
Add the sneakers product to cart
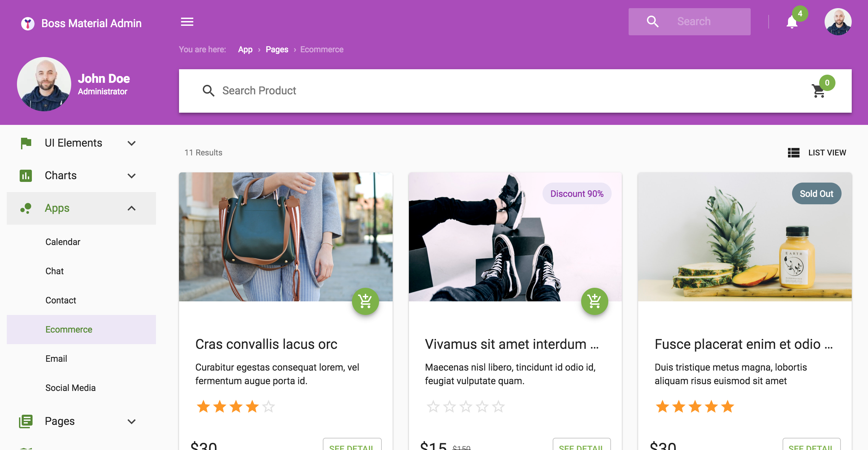[x=594, y=301]
